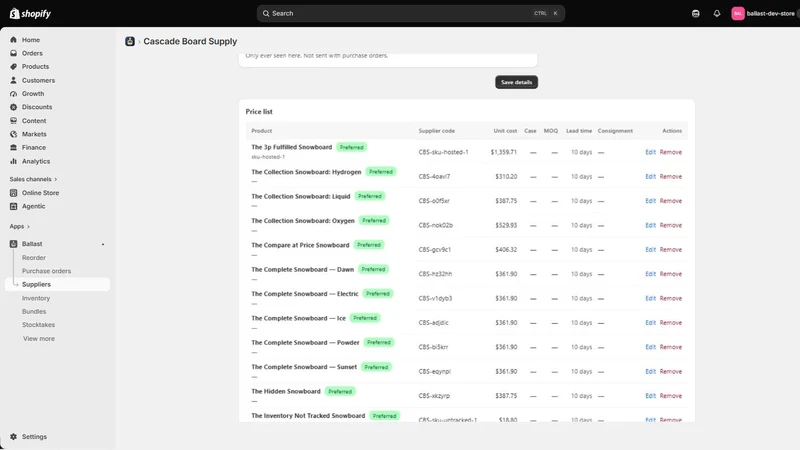Click the Home icon in sidebar
Screen dimensions: 800x450
[x=13, y=40]
